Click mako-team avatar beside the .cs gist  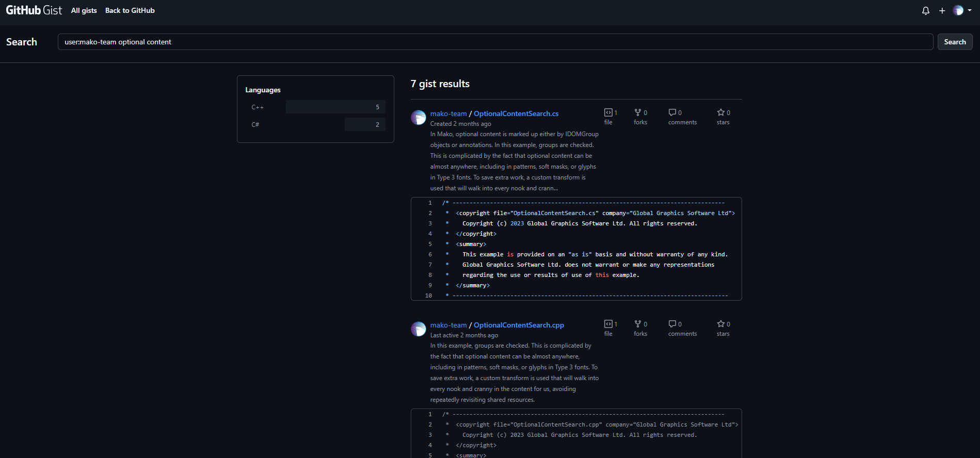418,118
